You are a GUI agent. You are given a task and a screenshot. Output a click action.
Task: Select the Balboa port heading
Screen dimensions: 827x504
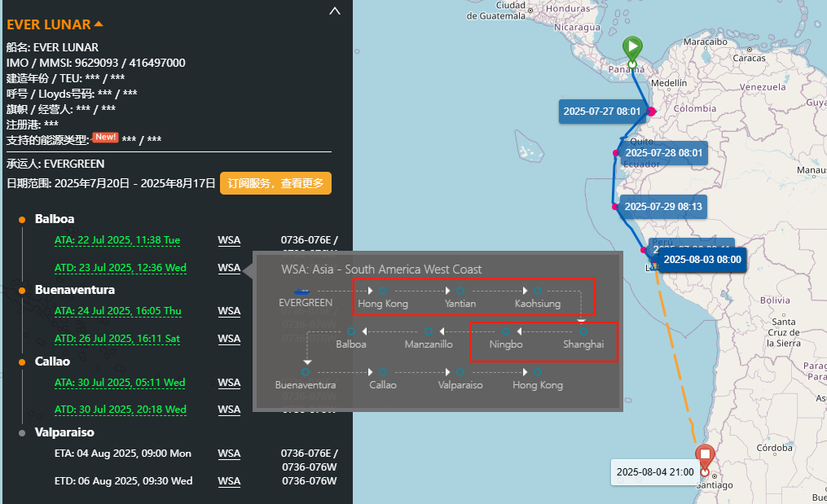[55, 219]
